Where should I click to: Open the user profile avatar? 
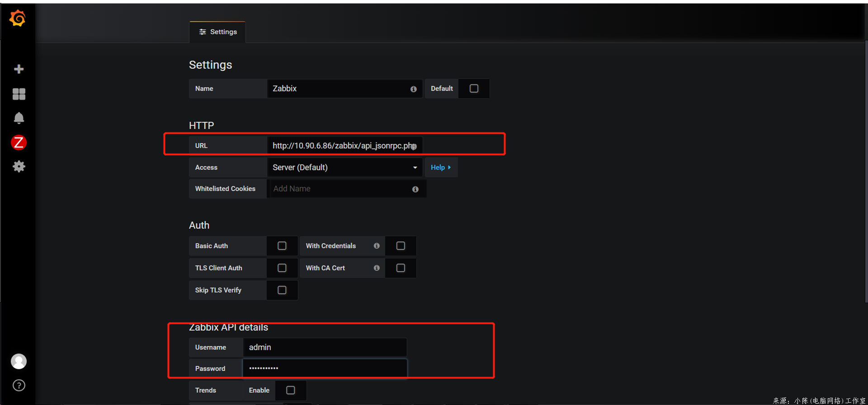click(x=19, y=361)
